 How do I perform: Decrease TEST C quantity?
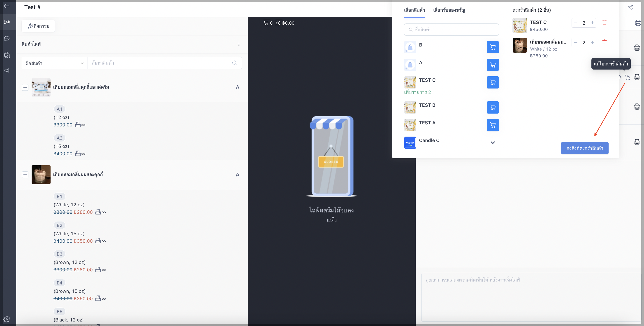coord(575,23)
